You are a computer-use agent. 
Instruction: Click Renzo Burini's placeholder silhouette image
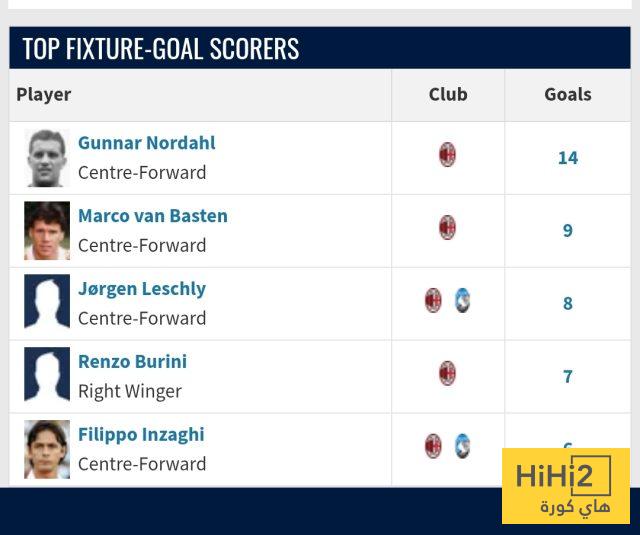tap(47, 376)
